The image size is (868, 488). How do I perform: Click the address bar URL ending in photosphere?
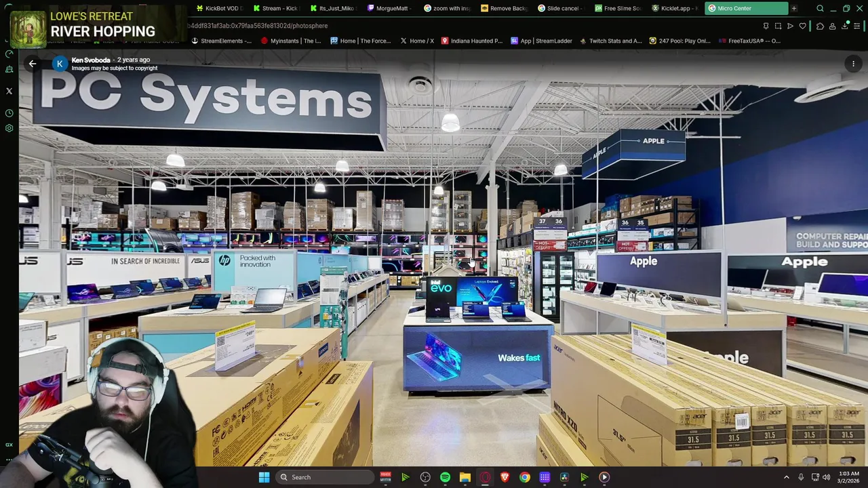coord(258,26)
